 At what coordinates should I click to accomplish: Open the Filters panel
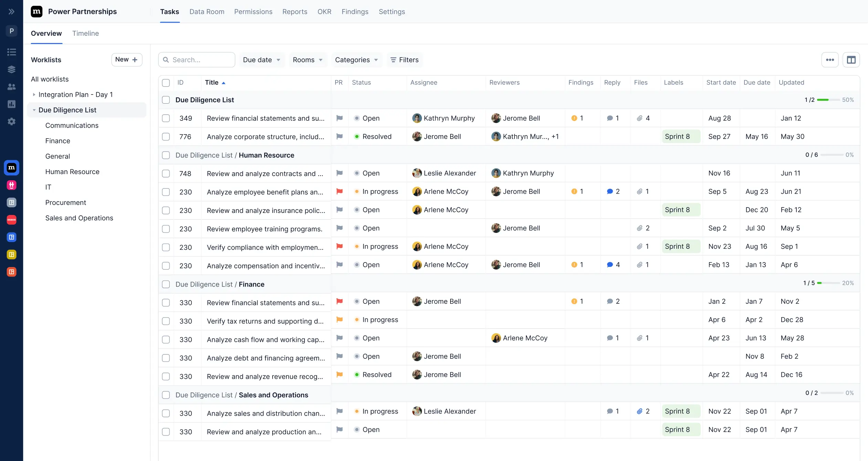click(404, 60)
